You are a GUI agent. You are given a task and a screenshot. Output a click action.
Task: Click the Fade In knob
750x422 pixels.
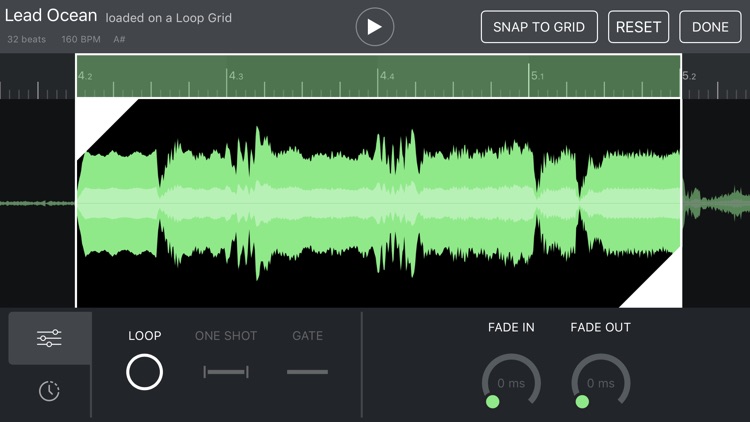pos(511,381)
